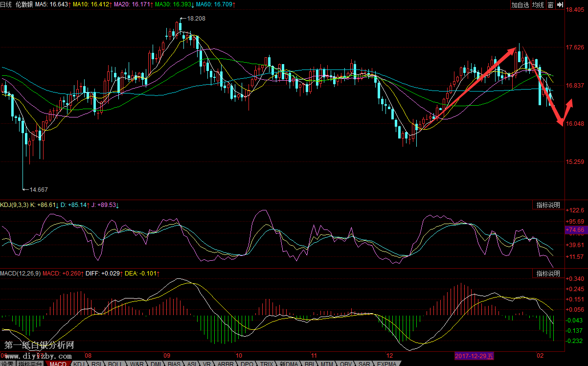Select the EXPMA indicator tab

click(x=387, y=364)
